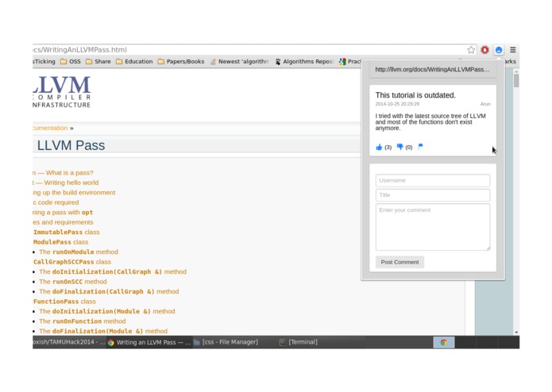Click the Enter your comment text area
Screen dimensions: 552x392
[433, 227]
